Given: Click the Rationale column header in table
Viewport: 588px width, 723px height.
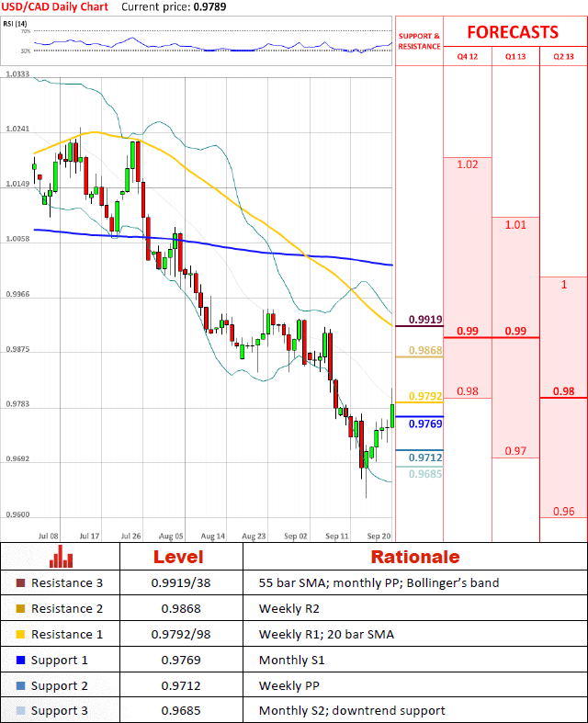Looking at the screenshot, I should 414,557.
